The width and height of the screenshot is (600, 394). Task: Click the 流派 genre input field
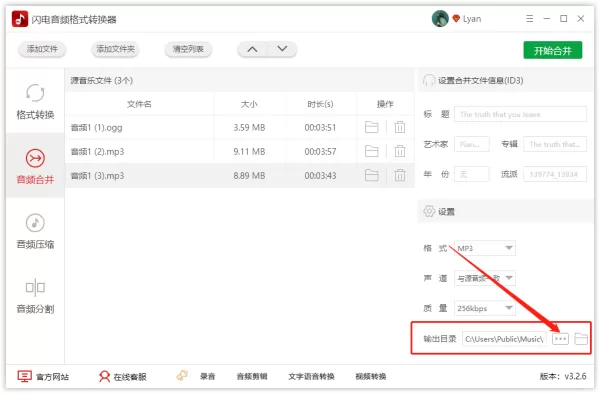(555, 174)
